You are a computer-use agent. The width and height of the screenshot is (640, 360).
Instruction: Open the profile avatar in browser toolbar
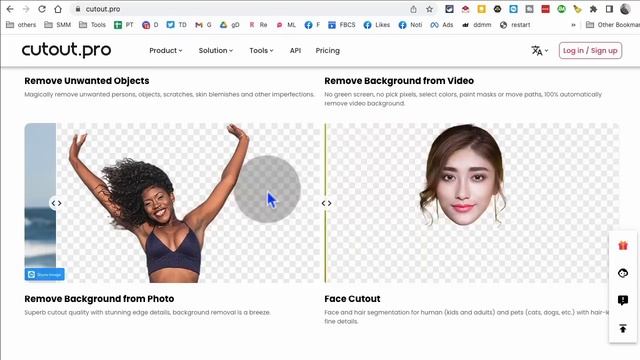tap(625, 9)
